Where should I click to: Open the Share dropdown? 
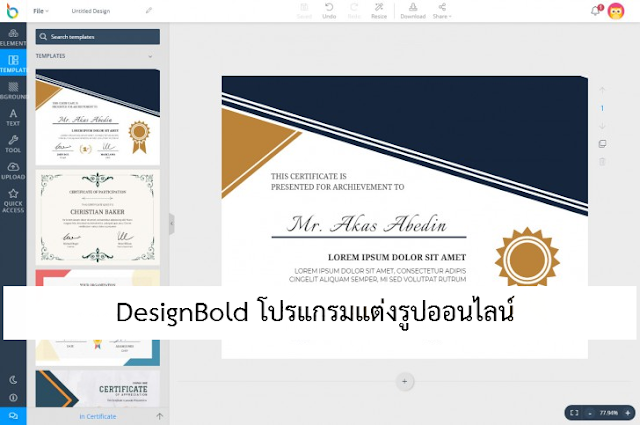442,11
